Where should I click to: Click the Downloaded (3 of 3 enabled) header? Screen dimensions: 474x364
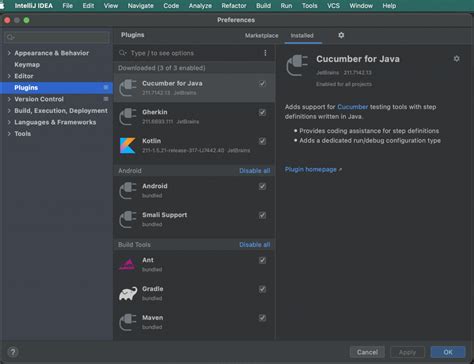(162, 68)
